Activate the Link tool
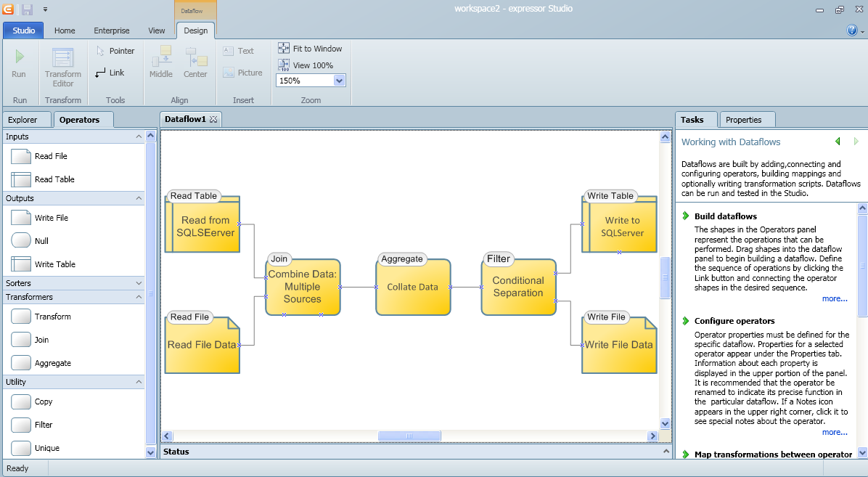 pos(101,73)
